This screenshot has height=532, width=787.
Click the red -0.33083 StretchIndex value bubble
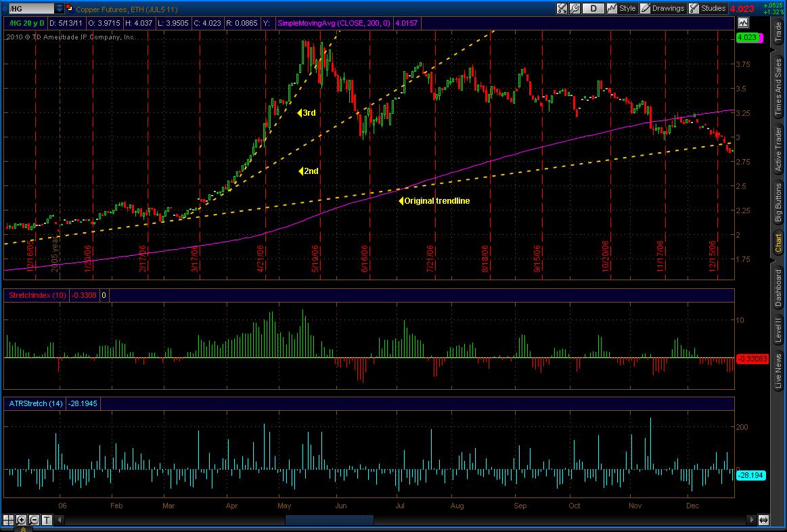click(752, 359)
